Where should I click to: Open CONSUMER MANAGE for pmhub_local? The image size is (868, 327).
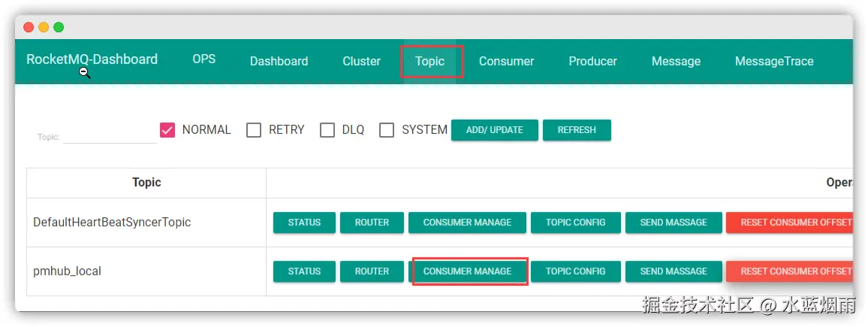tap(467, 271)
